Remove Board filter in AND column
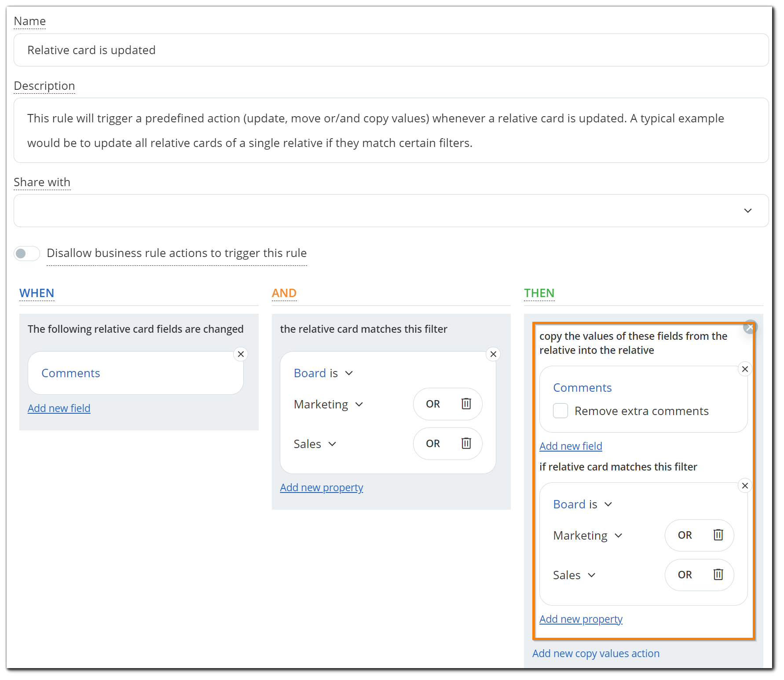The width and height of the screenshot is (784, 680). pos(493,354)
